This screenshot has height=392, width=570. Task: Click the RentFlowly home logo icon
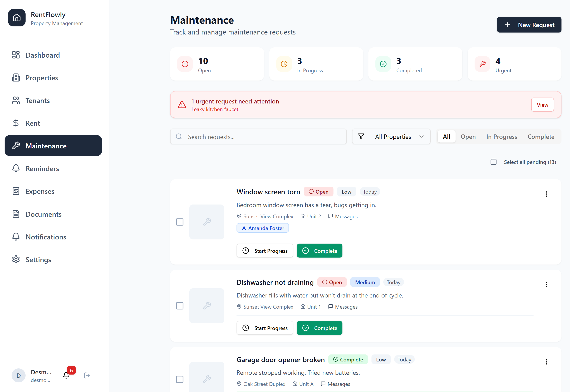(x=17, y=18)
